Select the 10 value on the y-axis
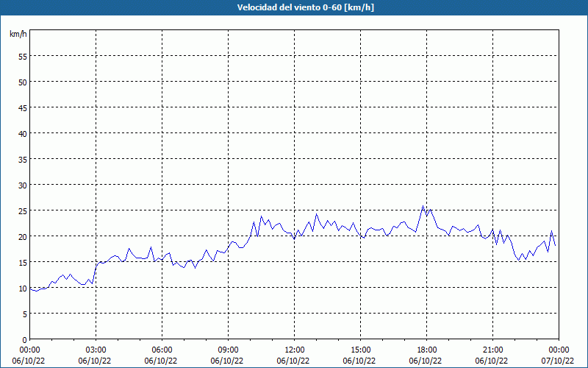This screenshot has width=588, height=368. (23, 289)
